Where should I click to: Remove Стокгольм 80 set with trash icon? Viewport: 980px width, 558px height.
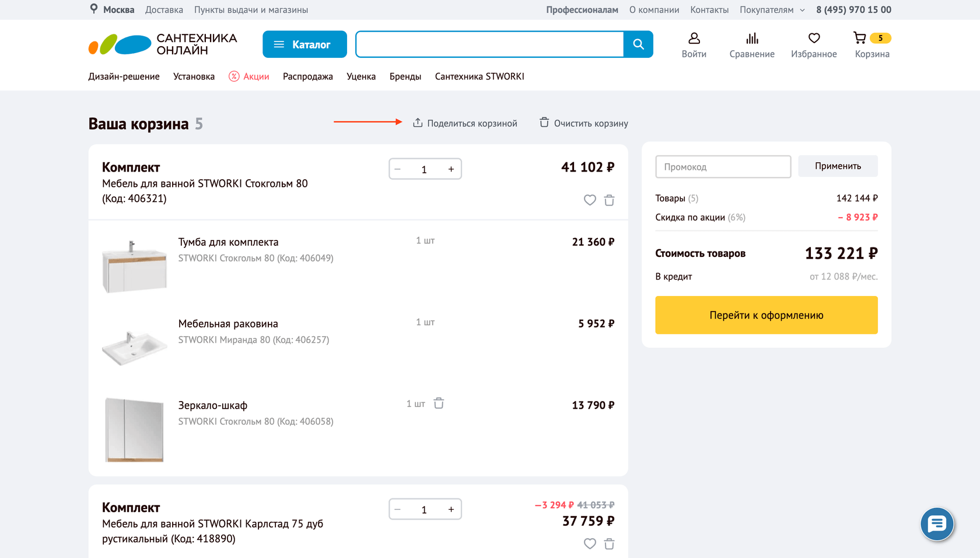tap(609, 200)
